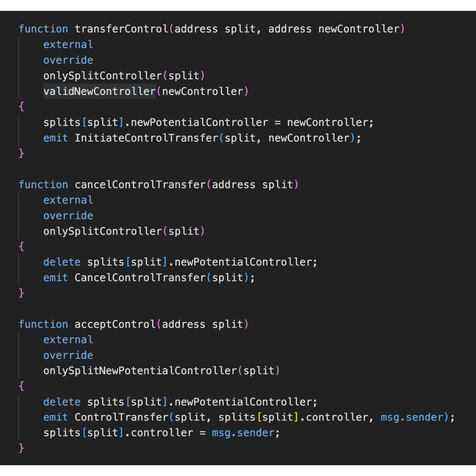The image size is (476, 476).
Task: Click the newController parameter in transferControl signature
Action: click(359, 29)
